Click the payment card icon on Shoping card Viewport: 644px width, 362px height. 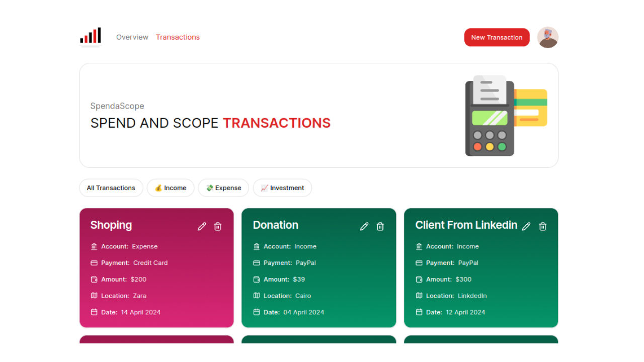pyautogui.click(x=94, y=262)
